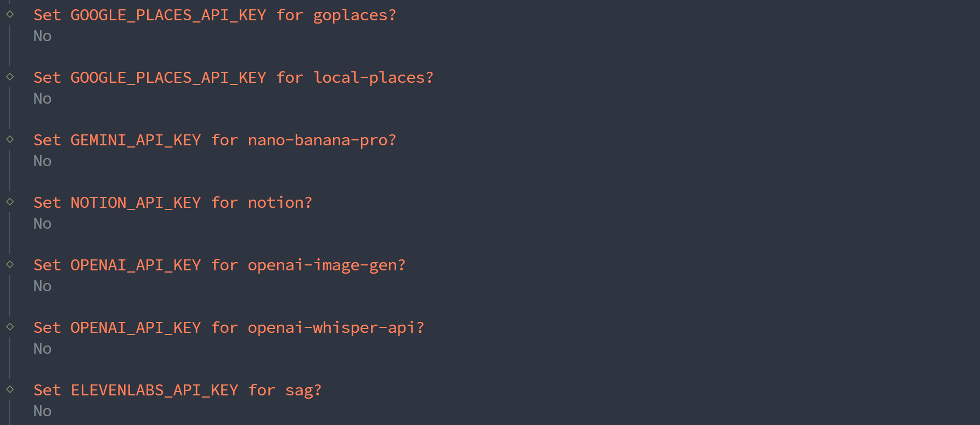Click the "No" answer under the local-places prompt
This screenshot has width=980, height=425.
(42, 99)
